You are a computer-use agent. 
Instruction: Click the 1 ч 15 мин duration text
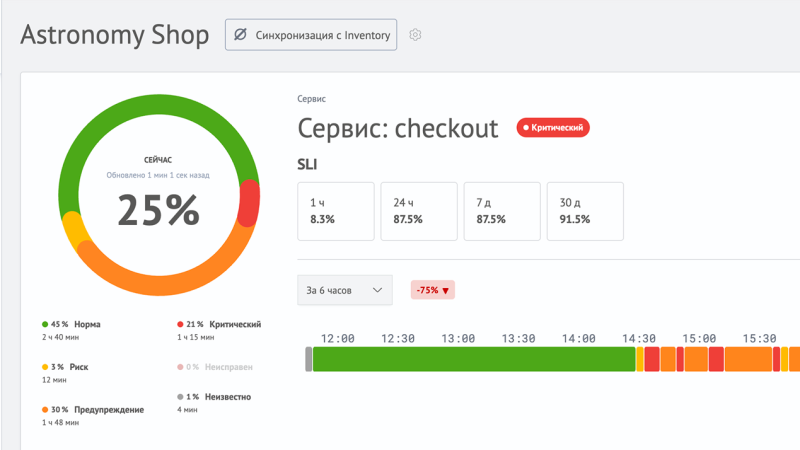click(195, 337)
